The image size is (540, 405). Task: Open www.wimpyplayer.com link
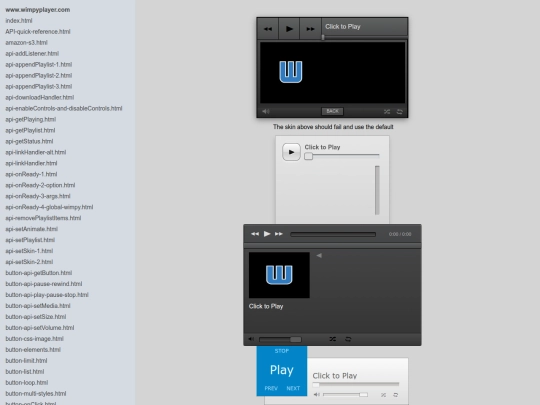pyautogui.click(x=38, y=10)
